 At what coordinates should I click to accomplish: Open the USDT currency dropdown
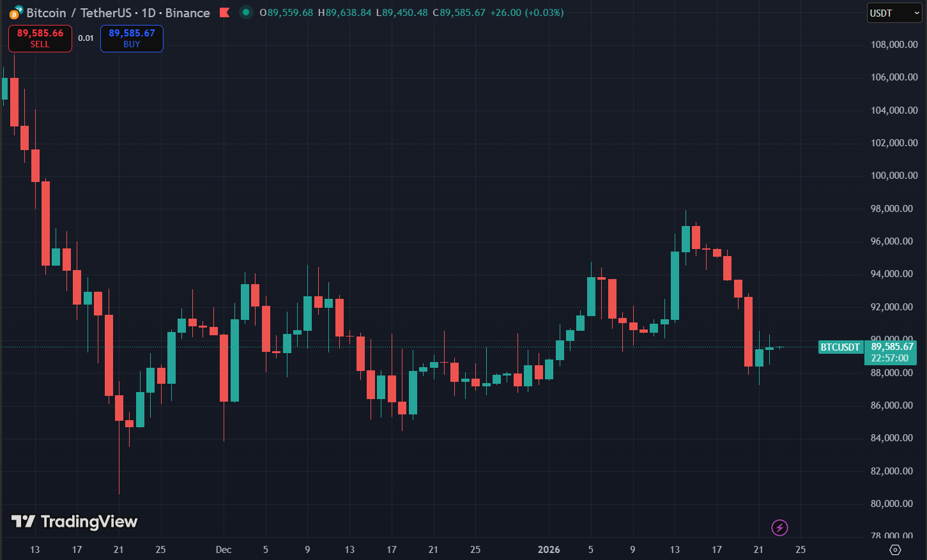pos(893,12)
